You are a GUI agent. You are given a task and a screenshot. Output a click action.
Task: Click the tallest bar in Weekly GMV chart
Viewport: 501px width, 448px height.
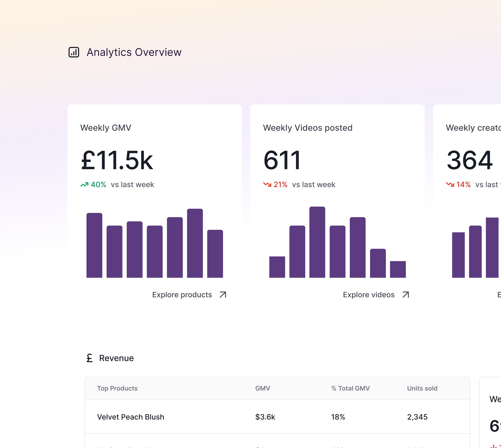[195, 243]
